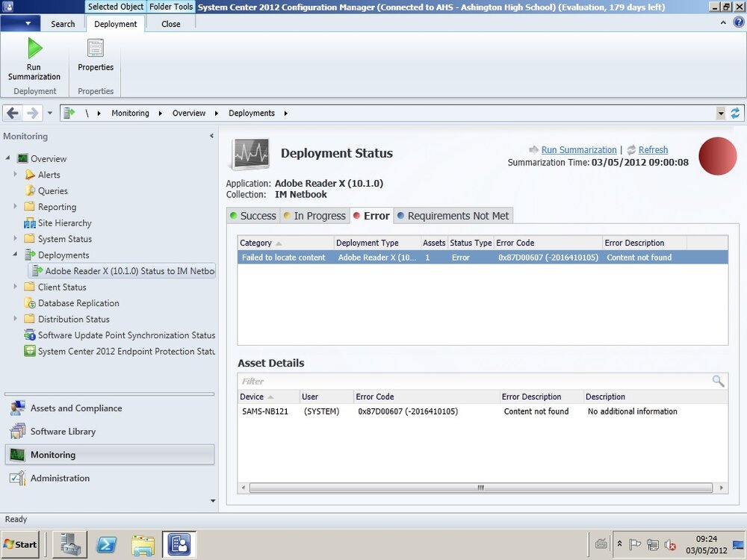Click Deployments in the breadcrumb path

point(252,113)
